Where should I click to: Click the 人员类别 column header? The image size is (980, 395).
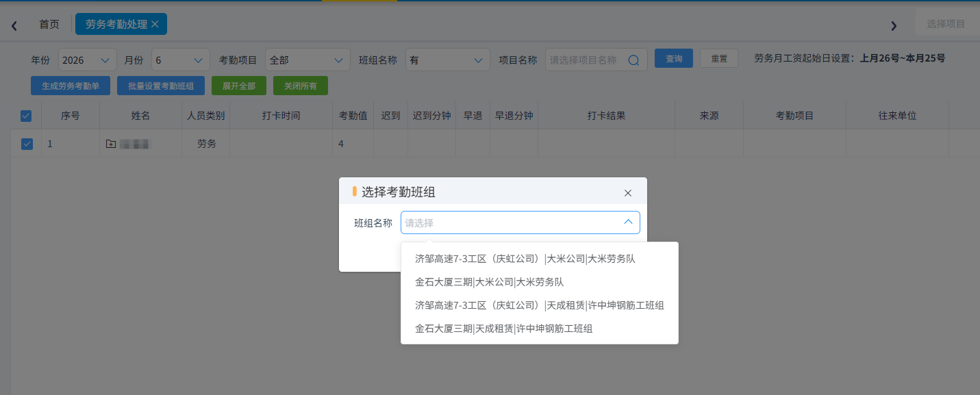(206, 116)
